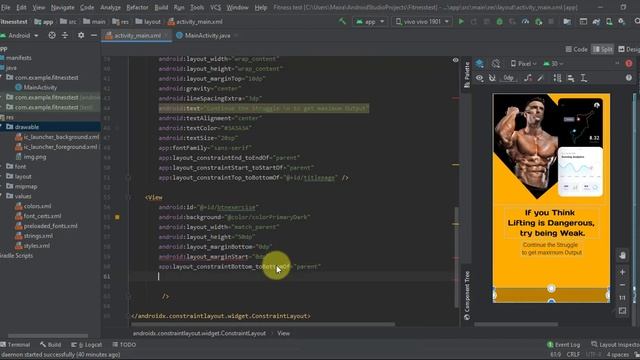Viewport: 640px width, 360px height.
Task: Click the editor inspections eye icon
Action: point(456,60)
